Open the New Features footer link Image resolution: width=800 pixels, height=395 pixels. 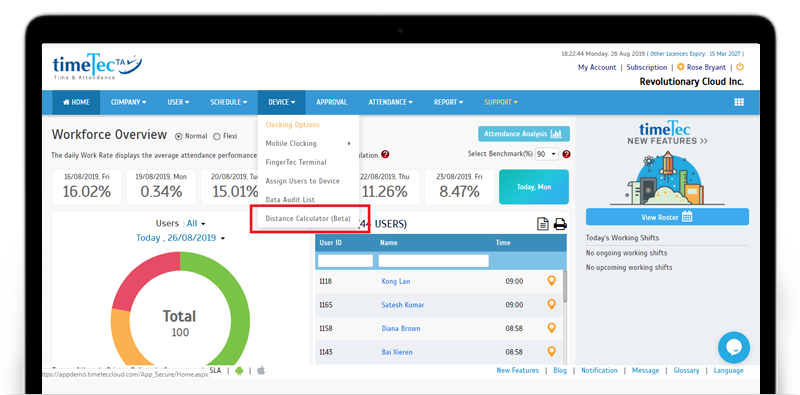(517, 371)
